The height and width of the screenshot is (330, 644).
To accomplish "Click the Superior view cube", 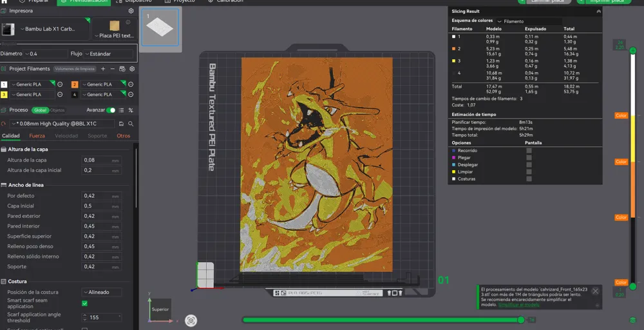I will (160, 309).
